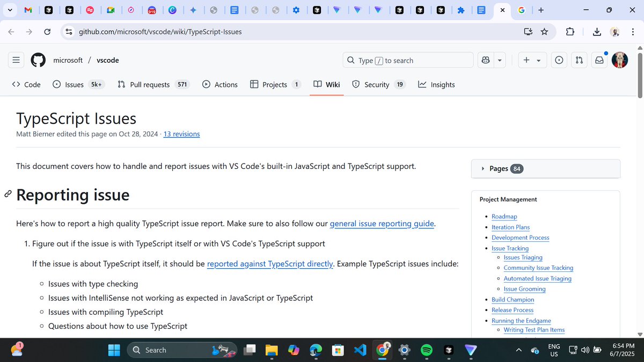Open Build Champion wiki page

(513, 300)
